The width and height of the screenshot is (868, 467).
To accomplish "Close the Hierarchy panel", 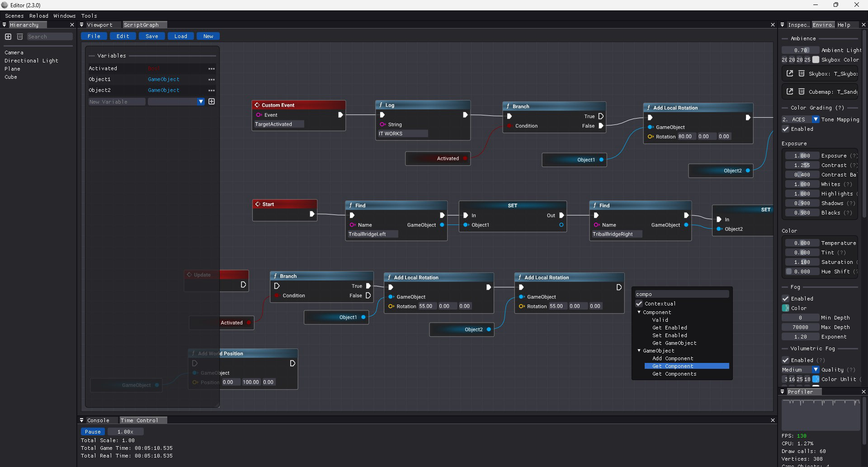I will click(72, 25).
